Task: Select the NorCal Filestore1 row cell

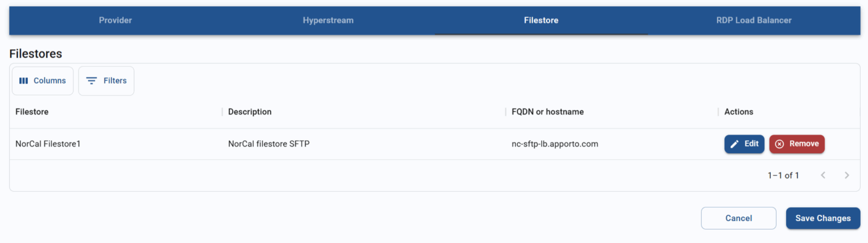Action: pos(48,144)
